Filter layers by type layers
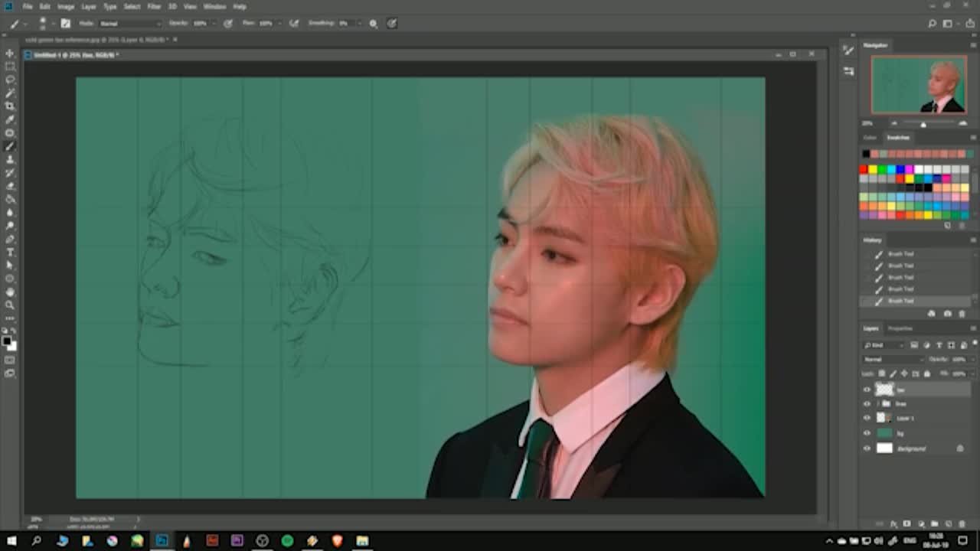 click(939, 345)
